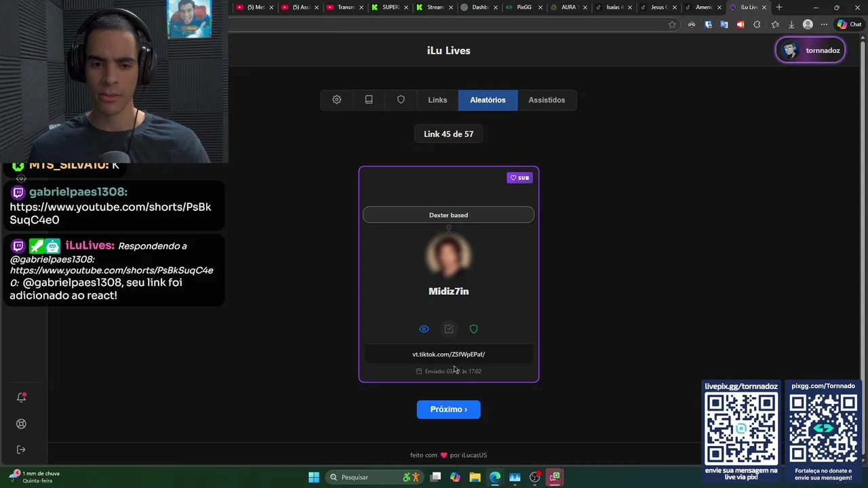Screen dimensions: 868x488
Task: Click the Pesquisar taskbar search box
Action: coord(375,477)
